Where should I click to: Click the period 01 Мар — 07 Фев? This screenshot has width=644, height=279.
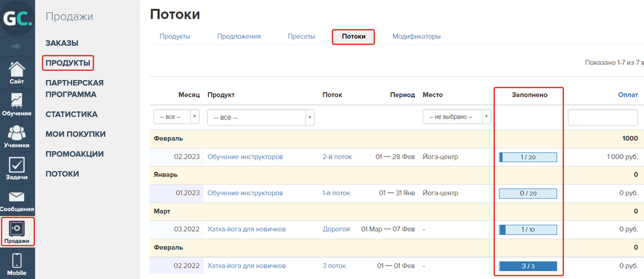(x=388, y=229)
